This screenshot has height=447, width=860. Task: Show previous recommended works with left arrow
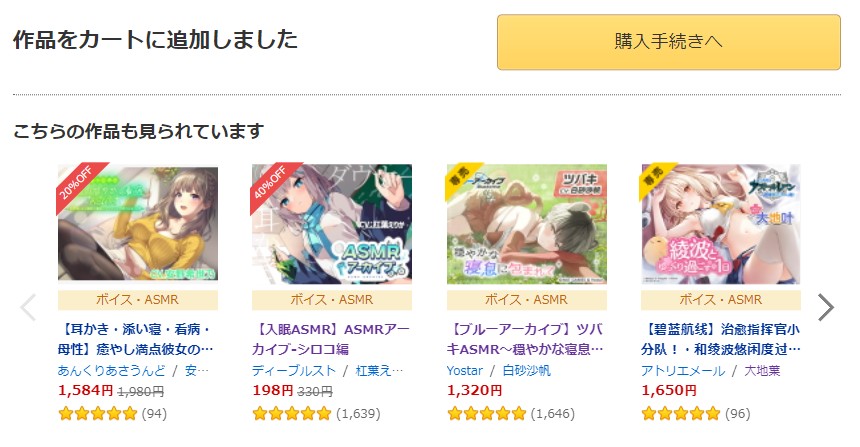pyautogui.click(x=29, y=307)
